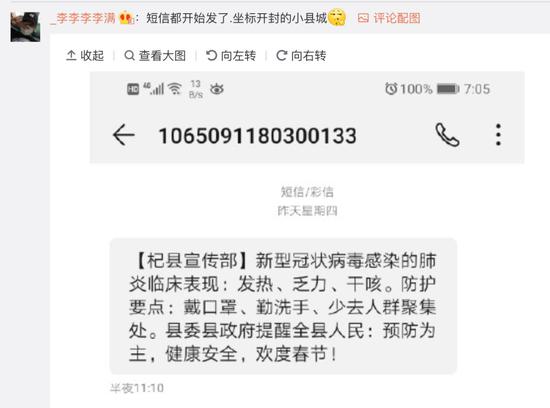The image size is (550, 408).
Task: Click the expanded comment image
Action: point(307,240)
